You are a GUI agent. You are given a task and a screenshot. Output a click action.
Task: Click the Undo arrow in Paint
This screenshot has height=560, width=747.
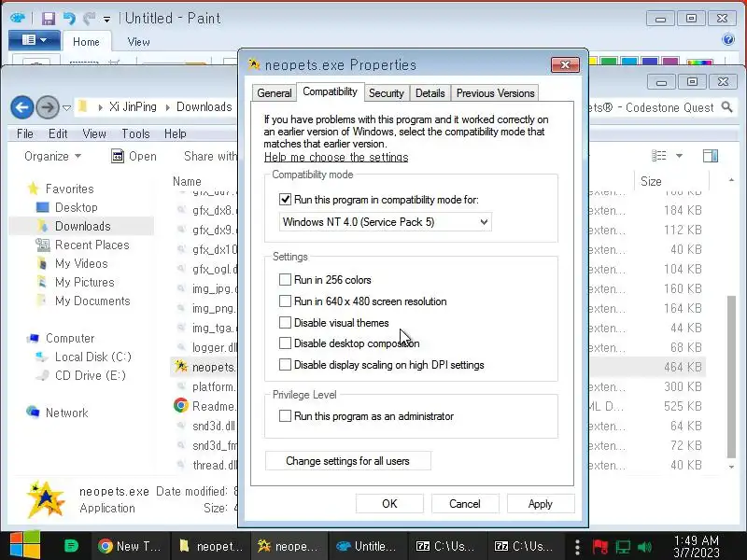click(x=69, y=19)
